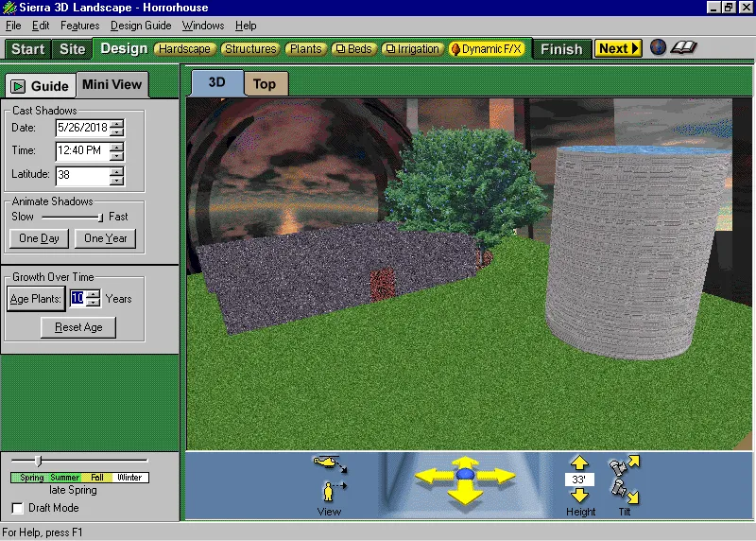
Task: Enable the Draft Mode checkbox
Action: pos(17,508)
